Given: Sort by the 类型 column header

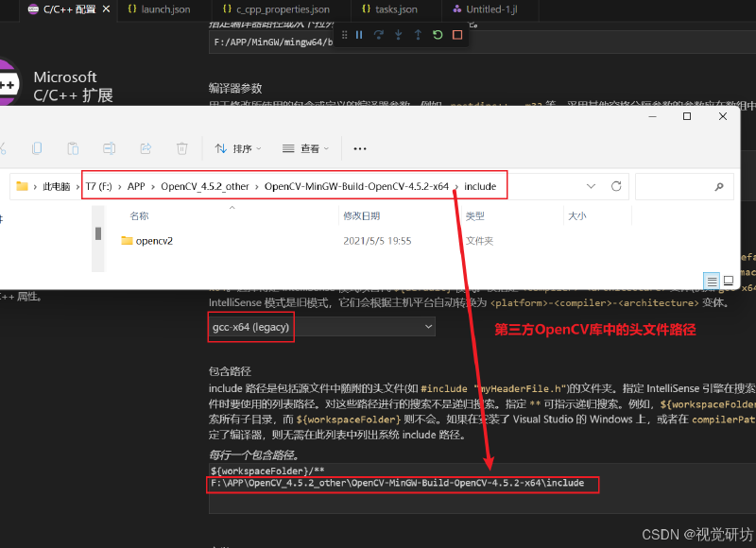Looking at the screenshot, I should click(475, 216).
